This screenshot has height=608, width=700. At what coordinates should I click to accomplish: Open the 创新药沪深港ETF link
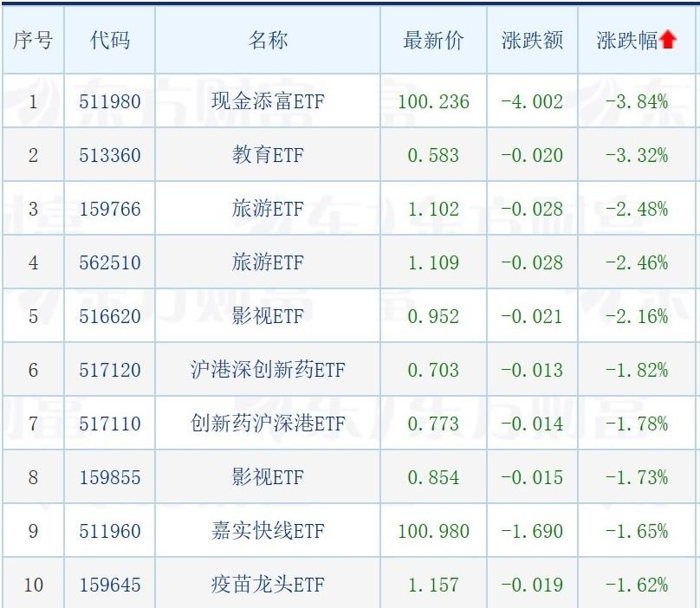point(268,424)
